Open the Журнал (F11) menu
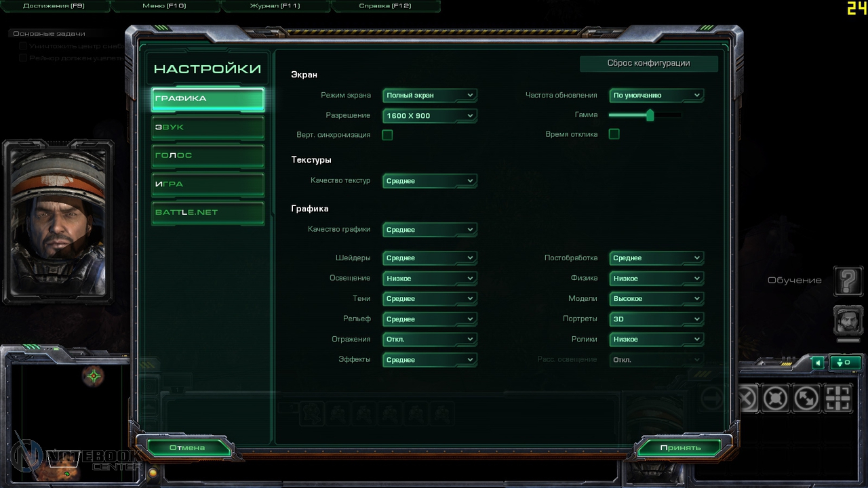Image resolution: width=868 pixels, height=488 pixels. [x=275, y=6]
